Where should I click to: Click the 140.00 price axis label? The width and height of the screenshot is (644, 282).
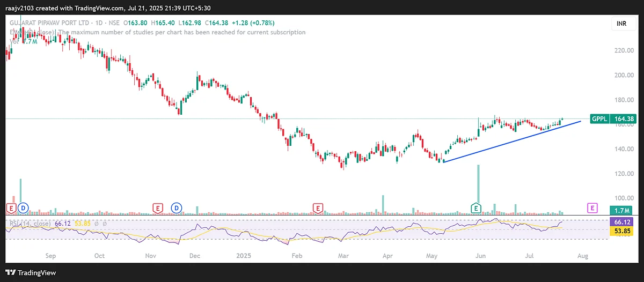(x=623, y=149)
